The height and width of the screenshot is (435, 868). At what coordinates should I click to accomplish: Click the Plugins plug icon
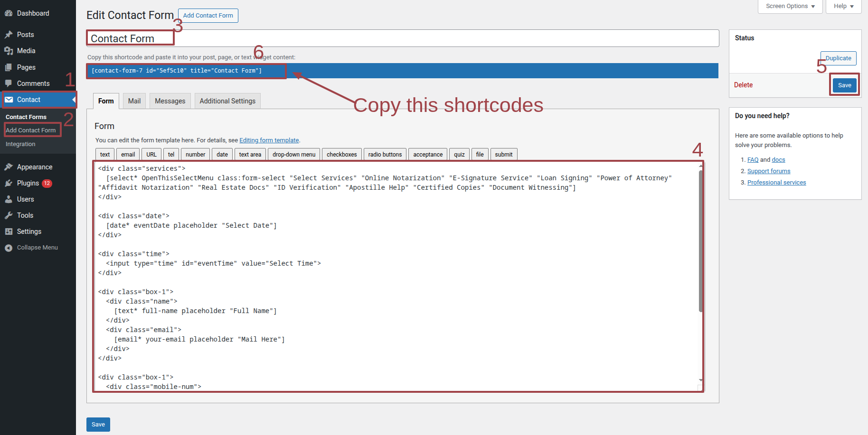click(x=9, y=183)
